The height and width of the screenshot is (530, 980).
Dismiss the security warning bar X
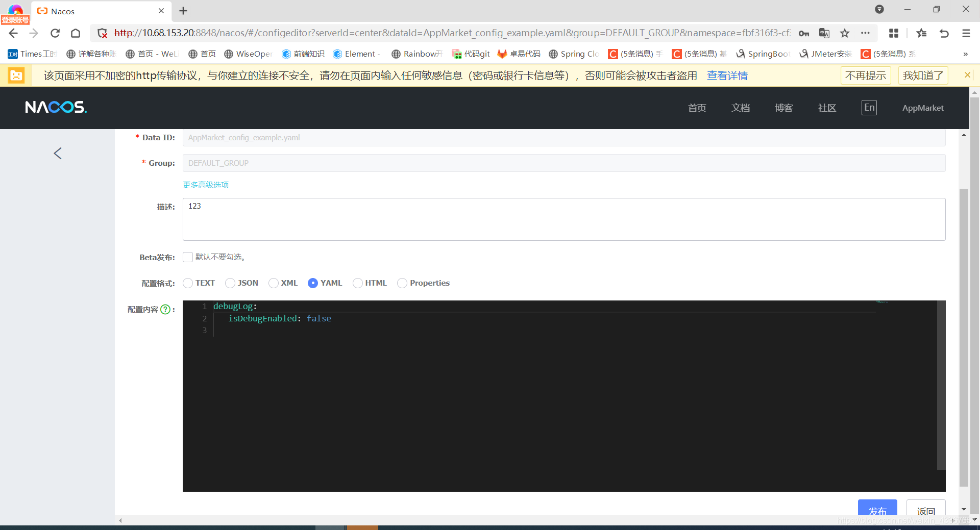tap(967, 75)
